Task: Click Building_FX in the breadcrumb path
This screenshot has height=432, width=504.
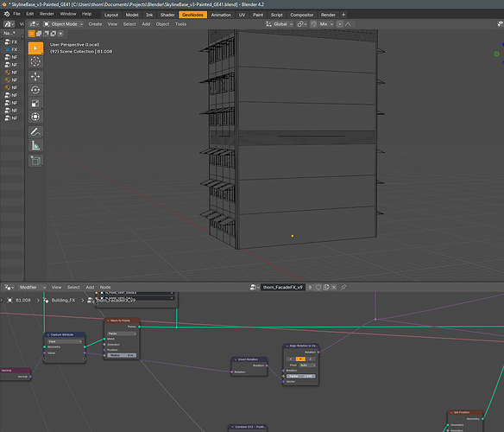Action: tap(63, 300)
